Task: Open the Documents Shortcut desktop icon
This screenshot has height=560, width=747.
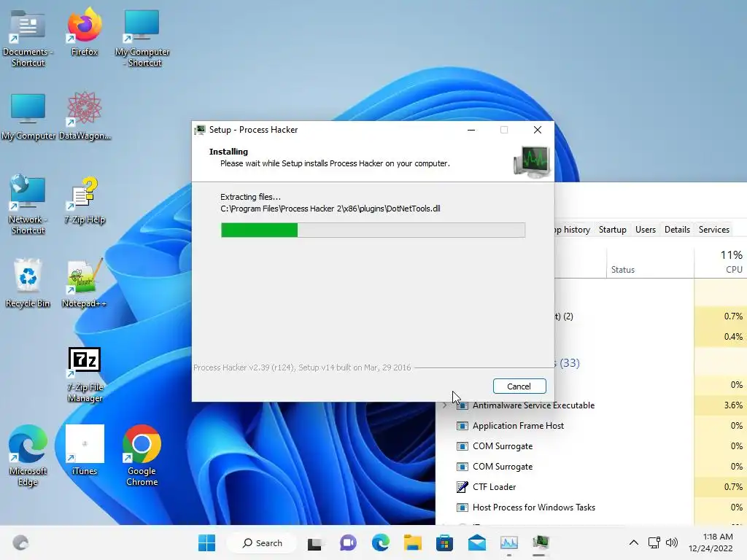Action: [x=28, y=39]
